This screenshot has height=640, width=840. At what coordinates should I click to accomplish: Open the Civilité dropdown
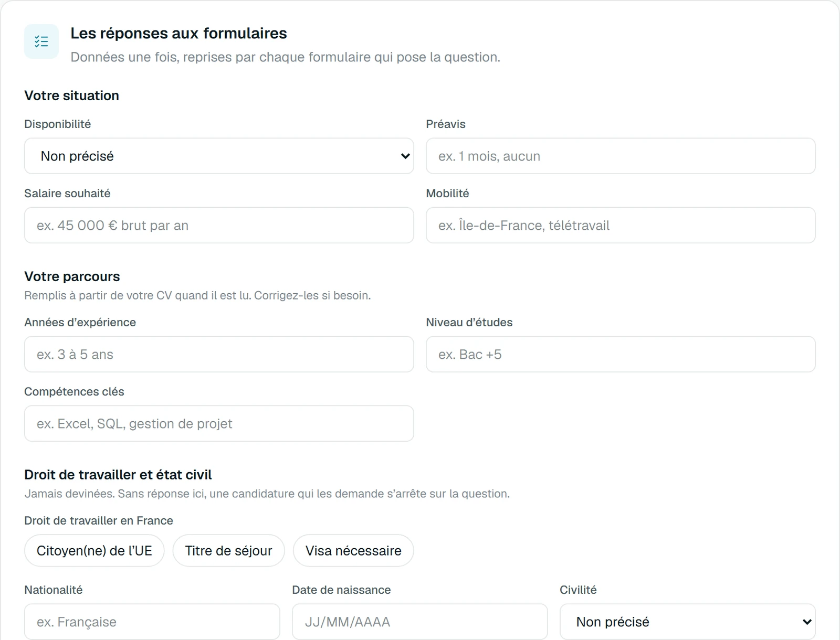[688, 622]
